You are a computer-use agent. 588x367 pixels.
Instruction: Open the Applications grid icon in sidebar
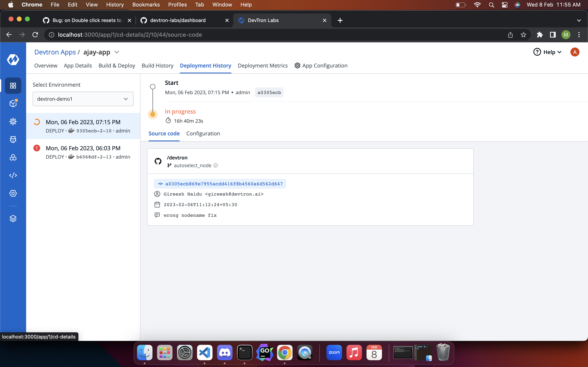(13, 86)
